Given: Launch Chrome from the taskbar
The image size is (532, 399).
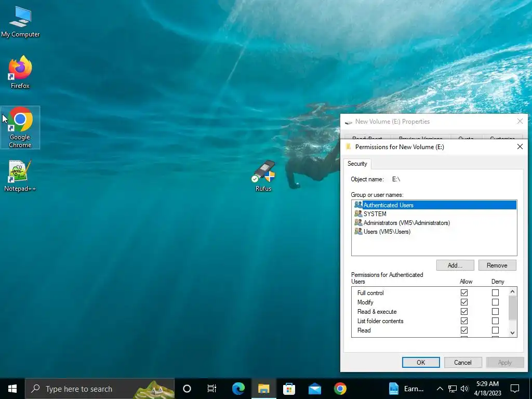Looking at the screenshot, I should click(340, 389).
